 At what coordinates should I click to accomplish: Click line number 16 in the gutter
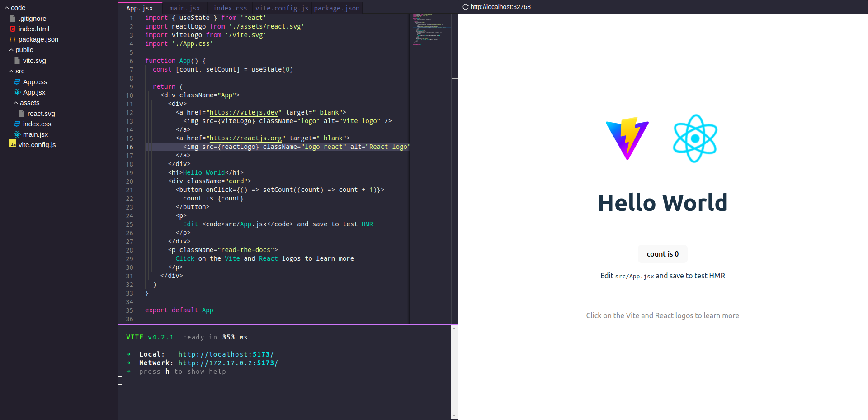coord(130,147)
